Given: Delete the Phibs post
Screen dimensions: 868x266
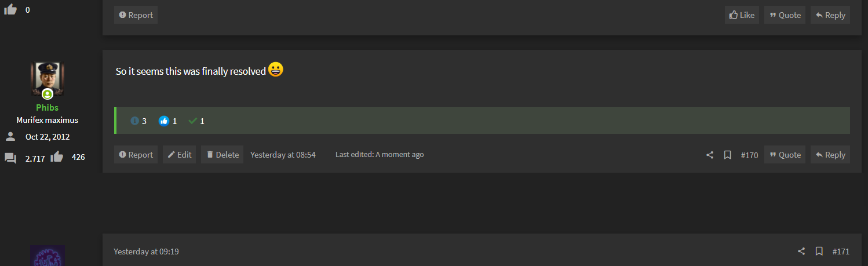Looking at the screenshot, I should (223, 155).
